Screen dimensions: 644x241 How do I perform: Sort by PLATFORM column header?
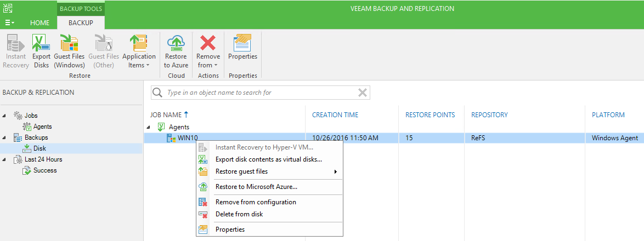[608, 115]
